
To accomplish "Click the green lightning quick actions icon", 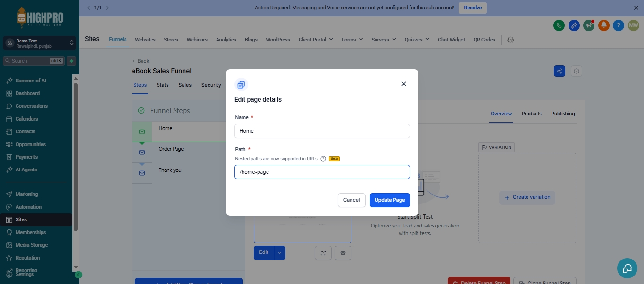I will [x=71, y=61].
